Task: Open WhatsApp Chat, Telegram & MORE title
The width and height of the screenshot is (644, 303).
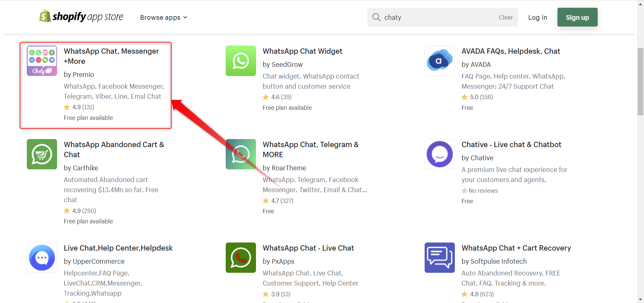Action: point(311,149)
